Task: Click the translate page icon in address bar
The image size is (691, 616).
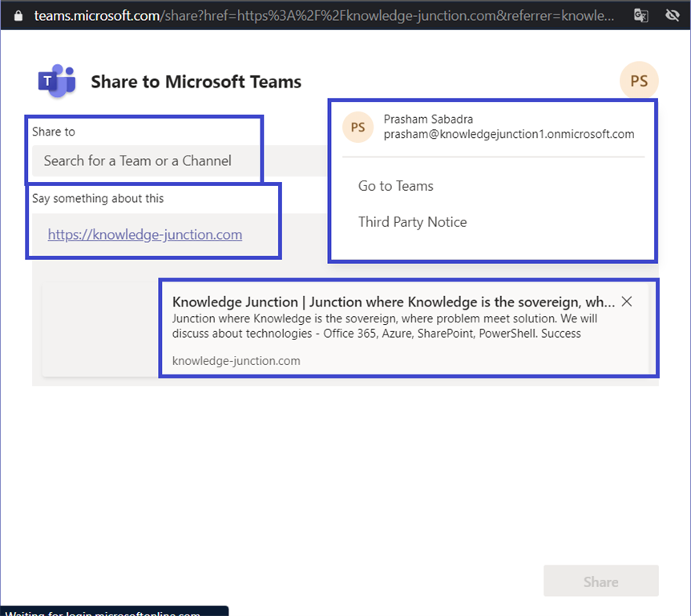Action: click(x=640, y=15)
